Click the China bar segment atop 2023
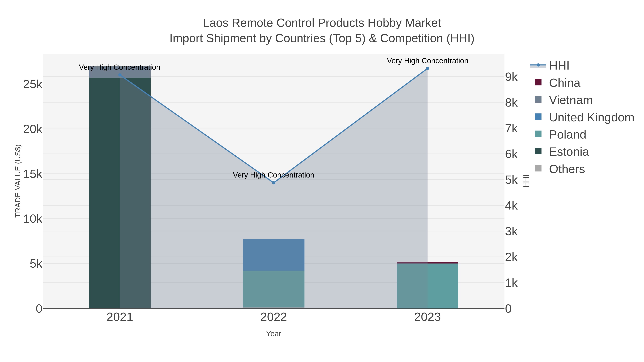 [x=428, y=263]
